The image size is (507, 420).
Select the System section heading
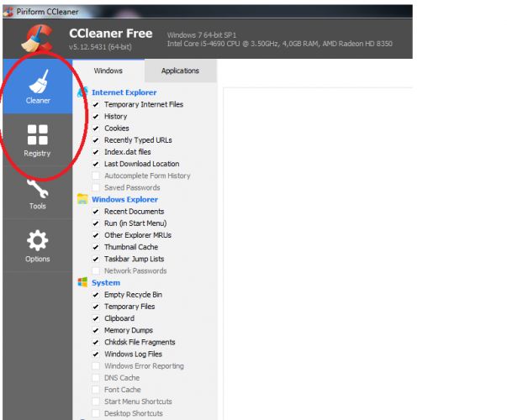106,283
